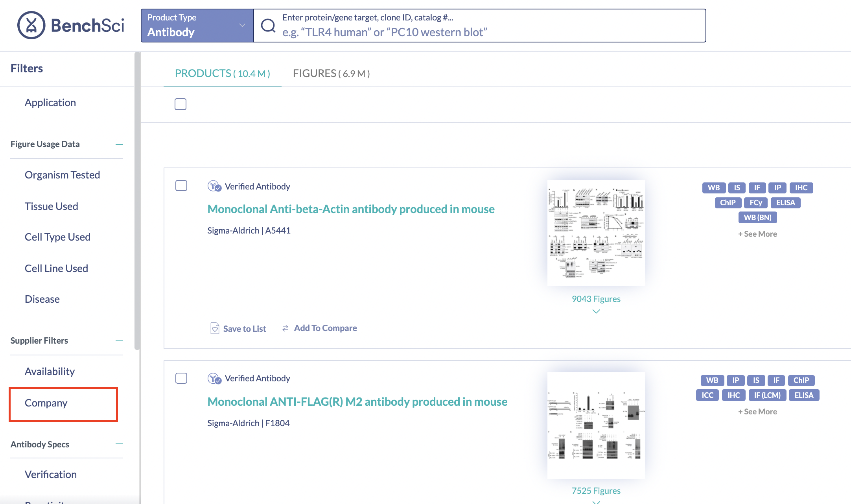The image size is (851, 504).
Task: Click verified antibody badge on beta-Actin product
Action: point(214,186)
